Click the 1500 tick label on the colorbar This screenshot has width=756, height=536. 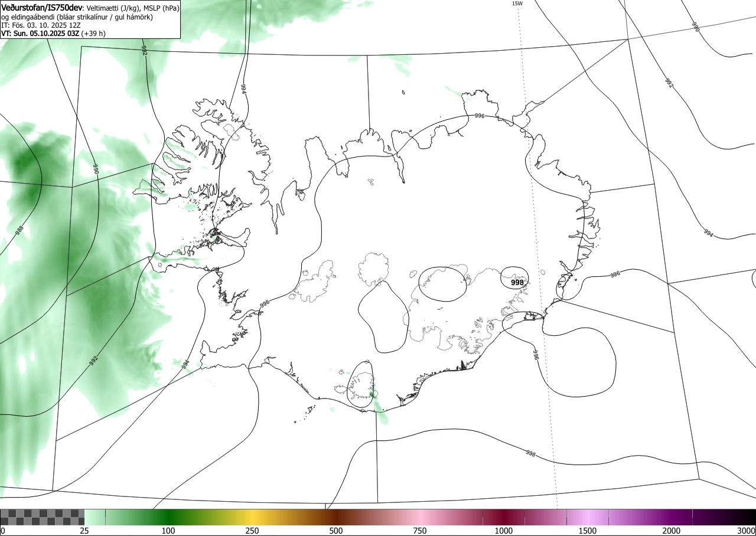click(x=588, y=531)
